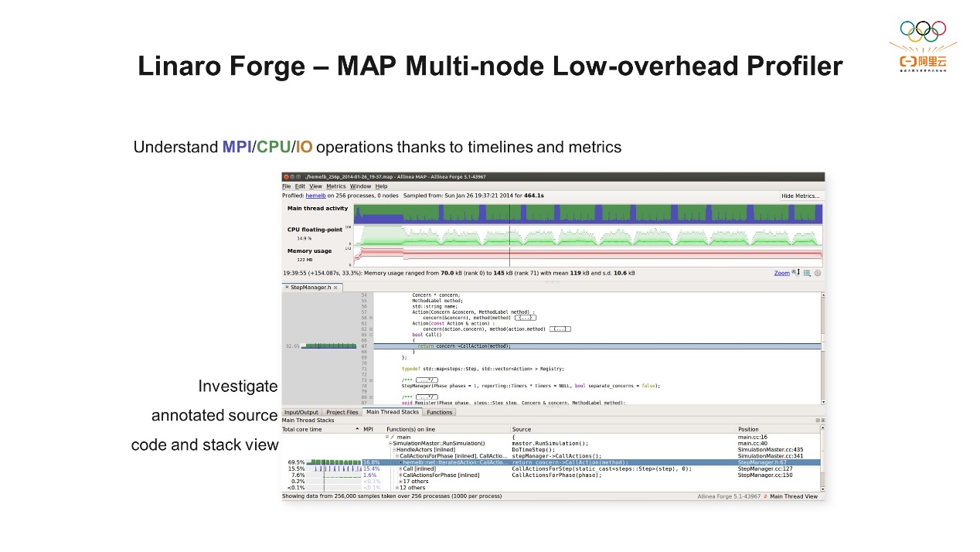Close the StepManager.h tab with x
The width and height of the screenshot is (980, 552).
pos(335,288)
